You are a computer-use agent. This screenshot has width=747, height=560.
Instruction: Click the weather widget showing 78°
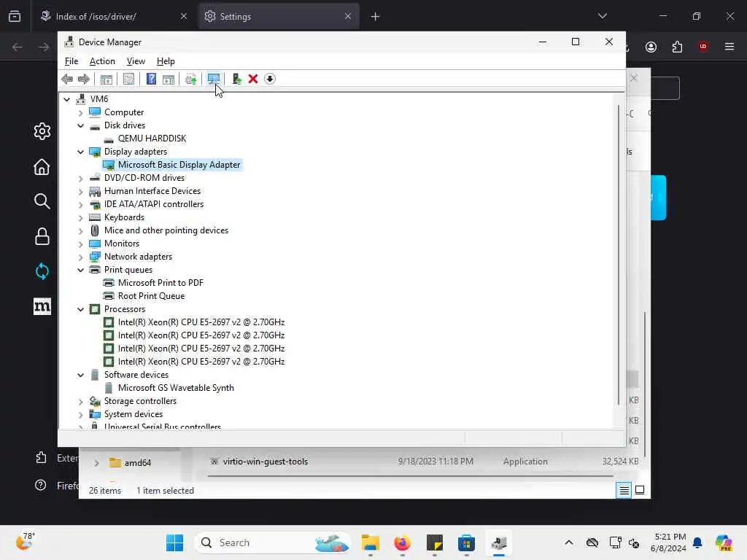[26, 542]
